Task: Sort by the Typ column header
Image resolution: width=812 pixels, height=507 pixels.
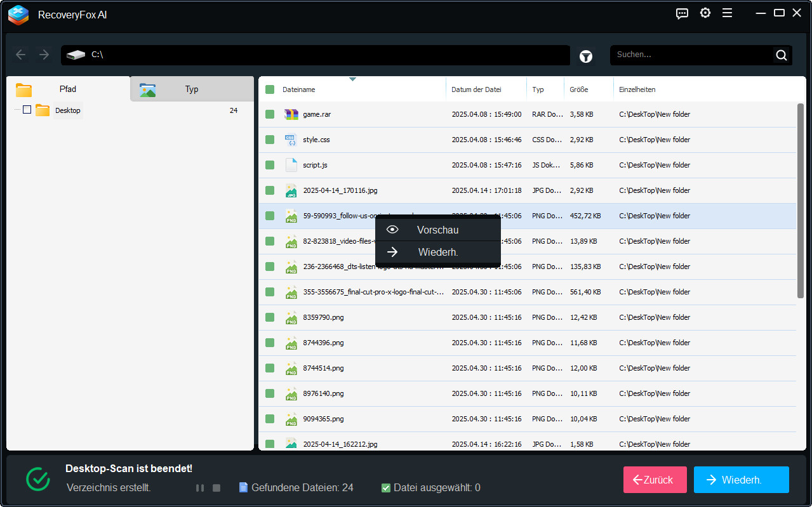Action: [x=538, y=89]
